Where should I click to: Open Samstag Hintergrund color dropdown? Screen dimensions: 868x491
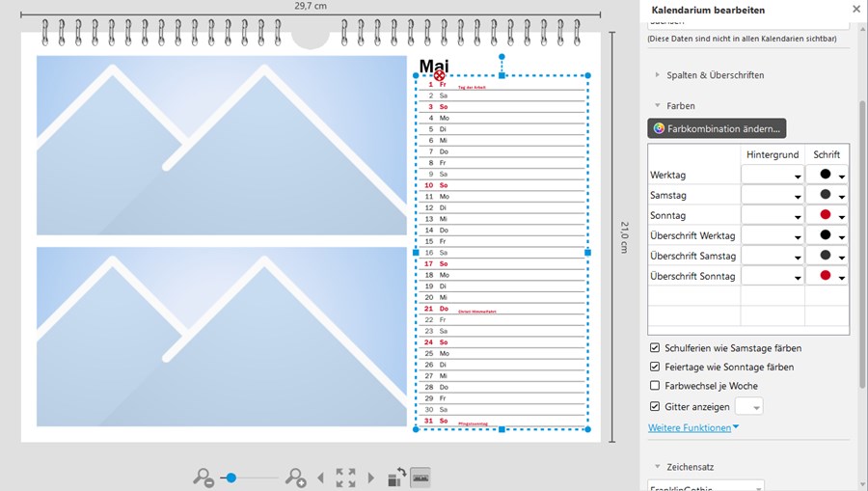point(773,195)
